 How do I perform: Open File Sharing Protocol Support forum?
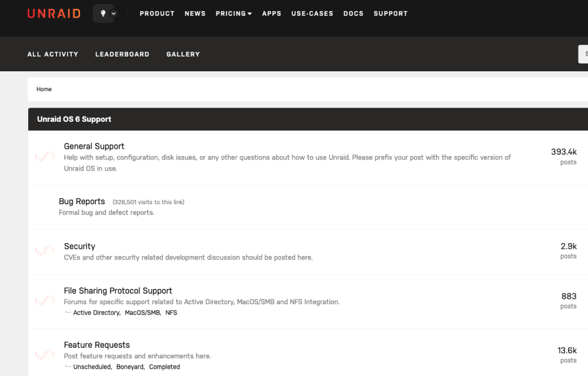(118, 291)
